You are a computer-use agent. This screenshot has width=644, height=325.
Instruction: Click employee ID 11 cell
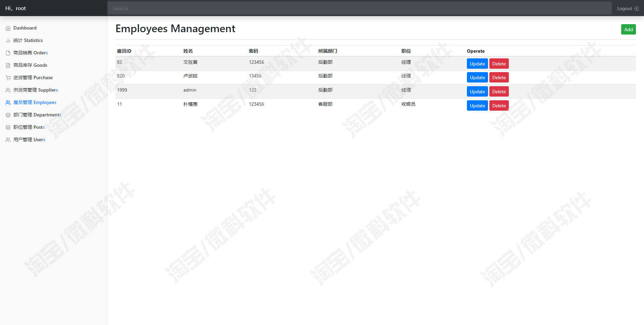pos(119,104)
